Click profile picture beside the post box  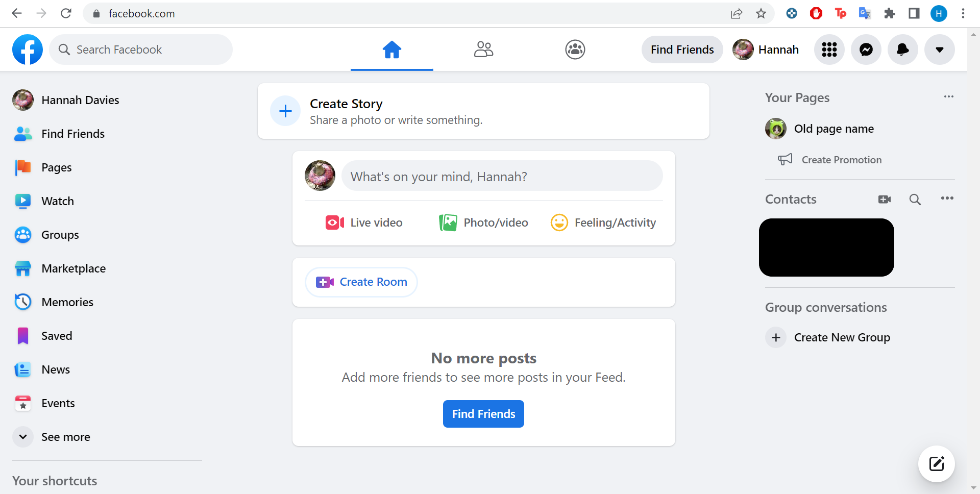point(320,176)
